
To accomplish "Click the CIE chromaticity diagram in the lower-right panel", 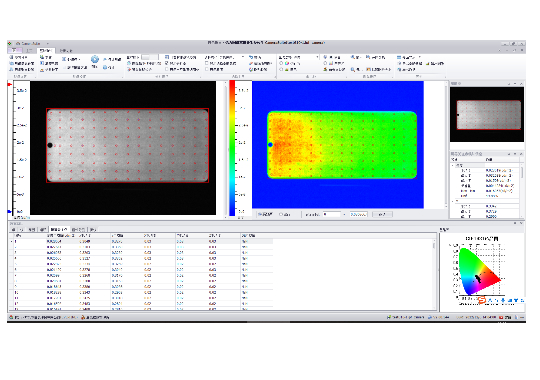I will coord(480,271).
